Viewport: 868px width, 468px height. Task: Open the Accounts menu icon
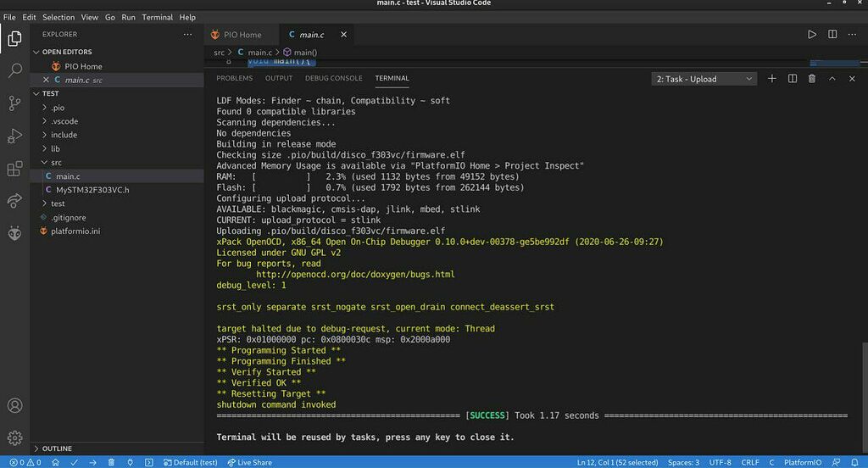click(x=14, y=405)
